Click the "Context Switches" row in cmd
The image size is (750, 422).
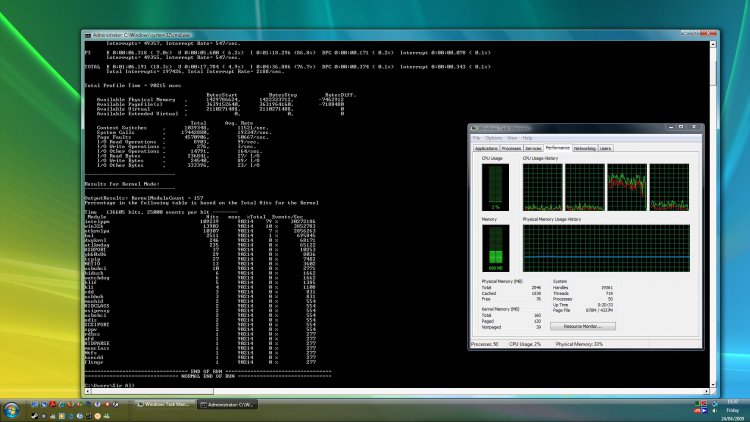[x=182, y=128]
